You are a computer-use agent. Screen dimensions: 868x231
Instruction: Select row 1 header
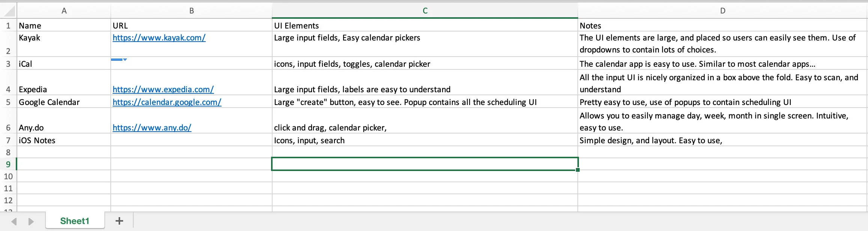click(8, 25)
